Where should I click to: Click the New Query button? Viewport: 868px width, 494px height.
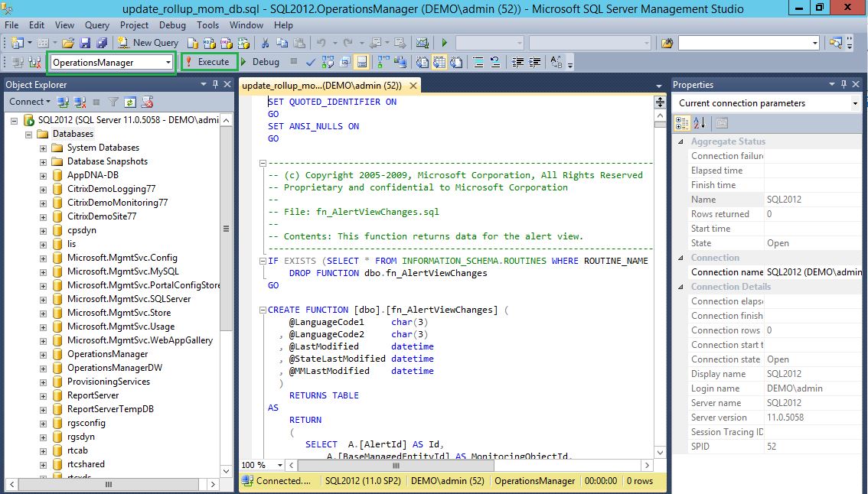click(148, 43)
